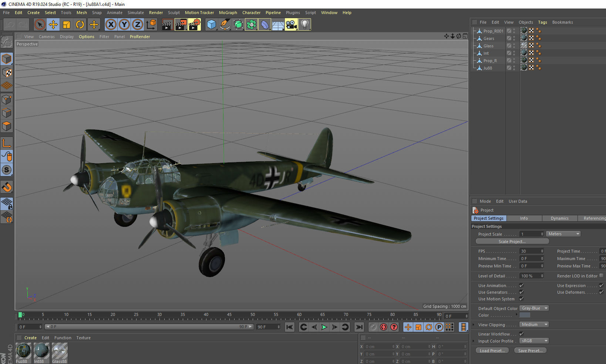
Task: Open the ProRender viewport menu
Action: tap(140, 37)
